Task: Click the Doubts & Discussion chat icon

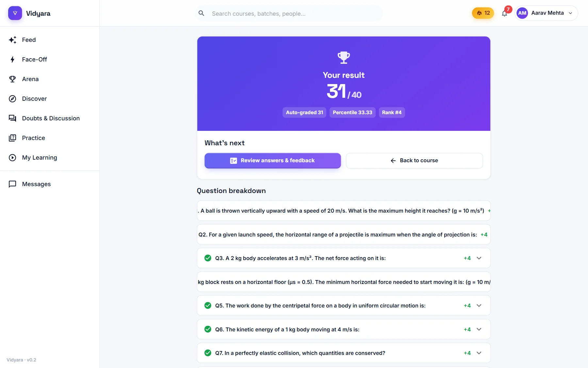Action: [x=12, y=118]
